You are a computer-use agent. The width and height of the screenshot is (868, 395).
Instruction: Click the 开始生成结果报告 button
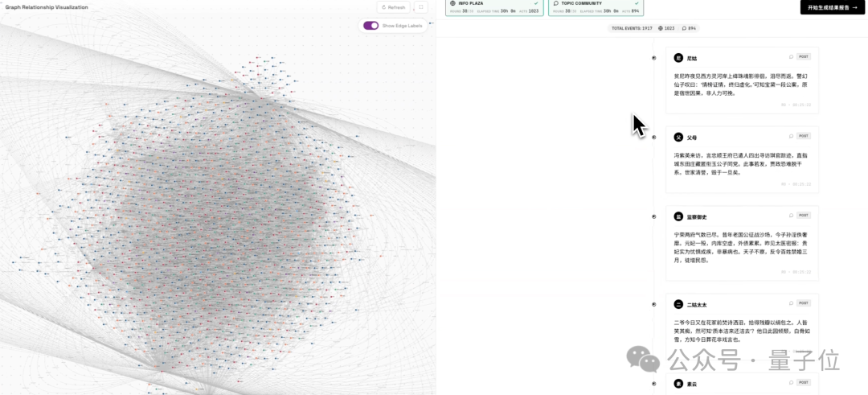pos(832,7)
